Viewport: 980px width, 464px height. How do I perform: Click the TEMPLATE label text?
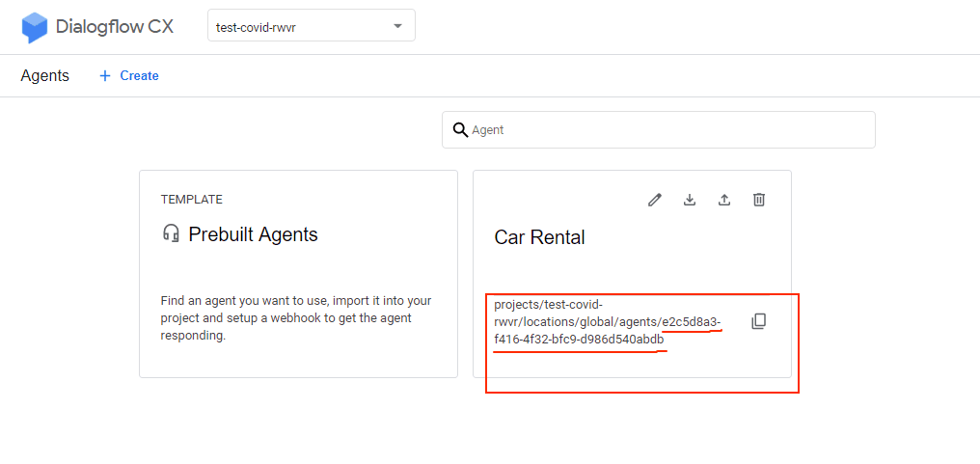coord(191,200)
